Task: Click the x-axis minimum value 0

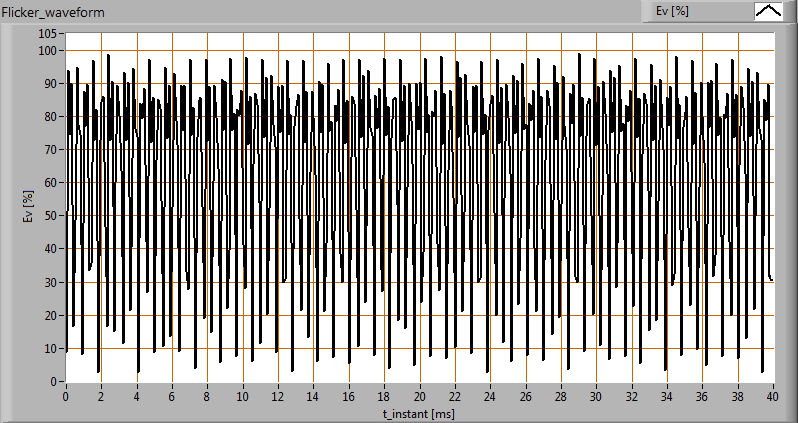Action: [66, 395]
